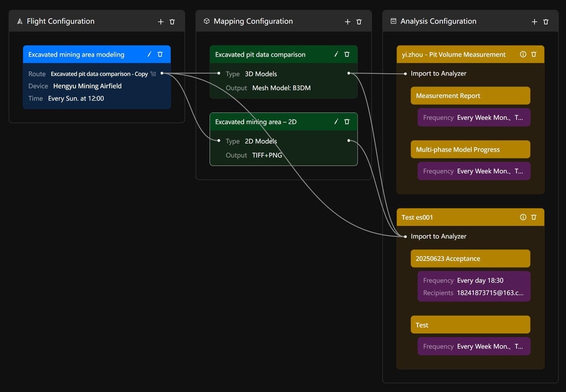Select the 20250623 Acceptance report
This screenshot has height=392, width=566.
470,259
